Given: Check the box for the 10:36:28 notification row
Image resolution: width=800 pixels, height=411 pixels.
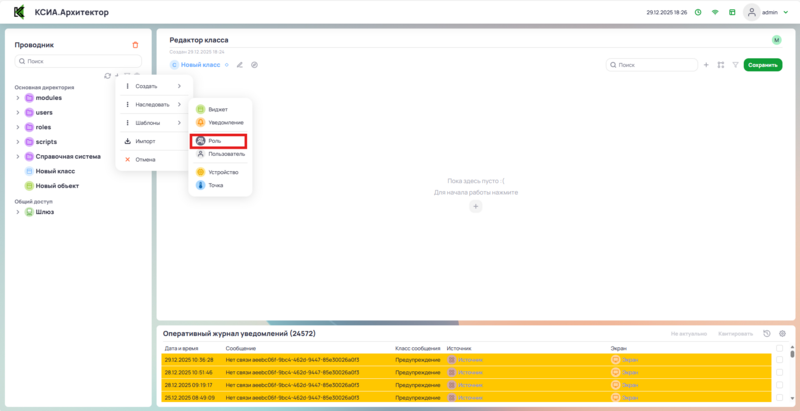Looking at the screenshot, I should [x=780, y=358].
